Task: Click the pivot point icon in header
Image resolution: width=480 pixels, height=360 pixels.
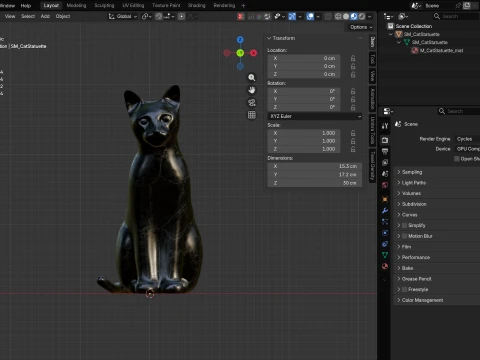Action: tap(146, 16)
